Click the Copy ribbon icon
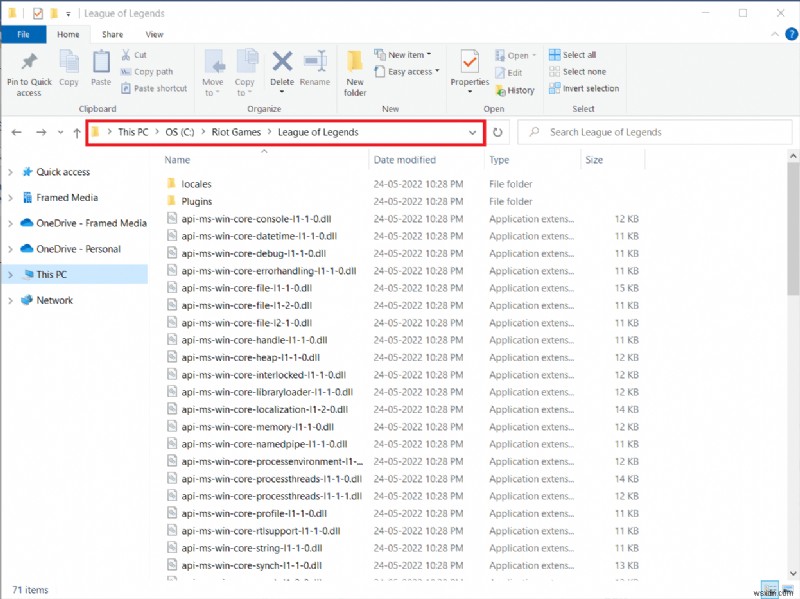 pyautogui.click(x=69, y=62)
